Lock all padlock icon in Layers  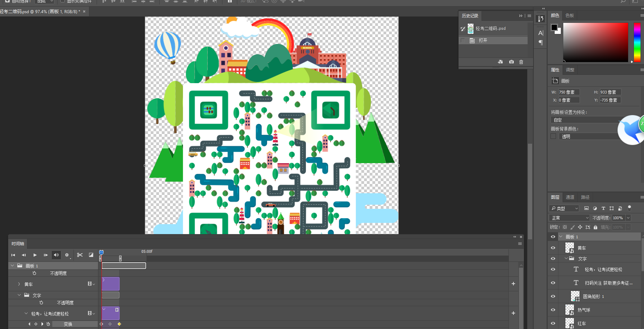click(x=596, y=227)
